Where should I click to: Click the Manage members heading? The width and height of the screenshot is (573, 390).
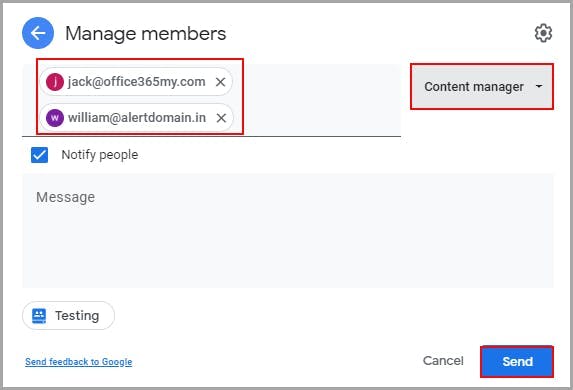(145, 34)
